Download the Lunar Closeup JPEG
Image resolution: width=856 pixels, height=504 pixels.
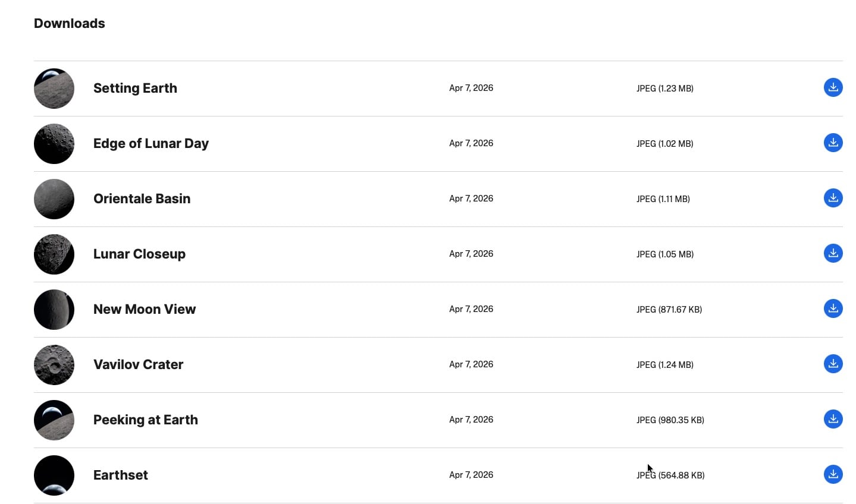point(833,254)
